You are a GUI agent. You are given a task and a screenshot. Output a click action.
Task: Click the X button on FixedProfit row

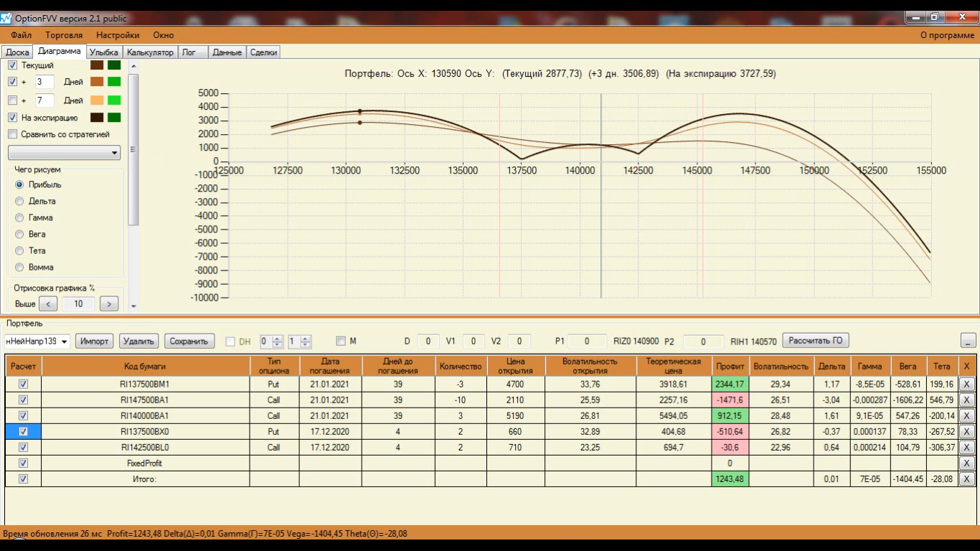coord(966,463)
